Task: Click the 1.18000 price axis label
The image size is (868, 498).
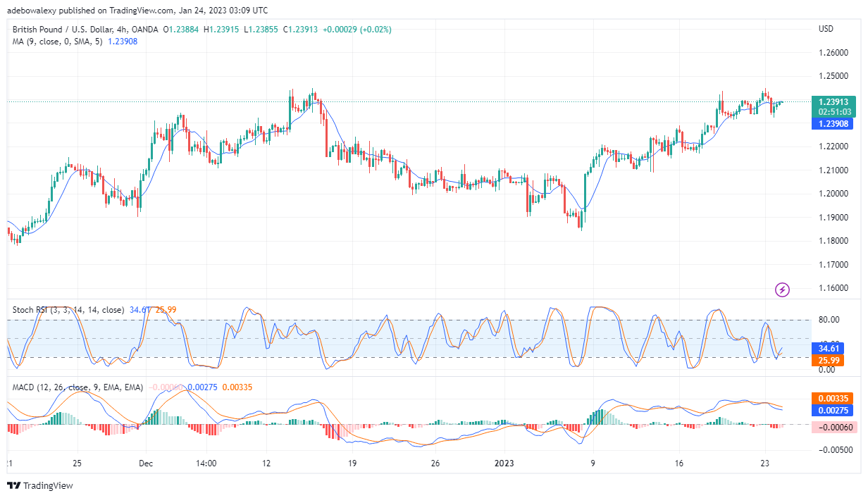Action: pos(833,241)
